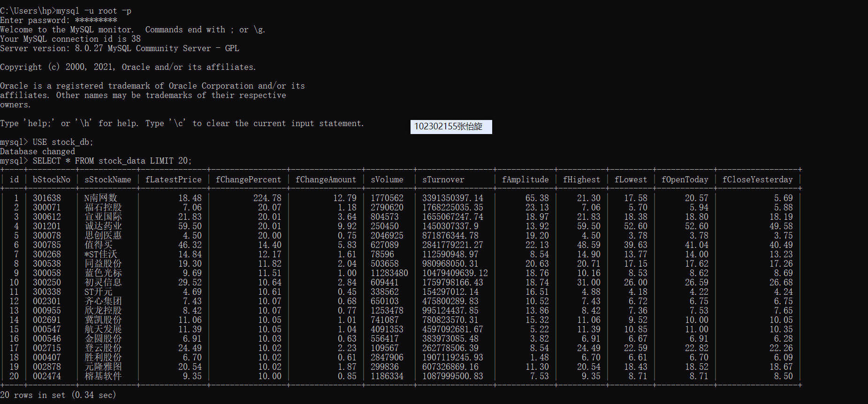Screen dimensions: 868x404
Task: Click the turnover value 3391350397.14
Action: tap(453, 198)
